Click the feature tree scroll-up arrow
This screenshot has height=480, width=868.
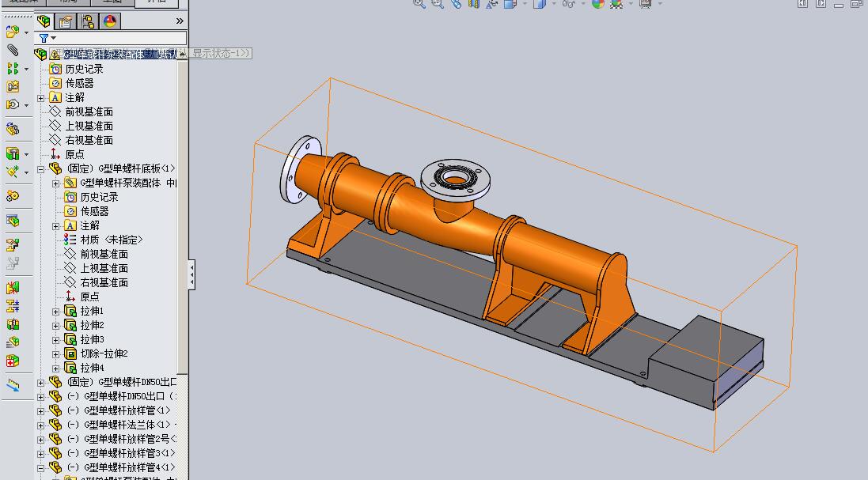click(182, 55)
